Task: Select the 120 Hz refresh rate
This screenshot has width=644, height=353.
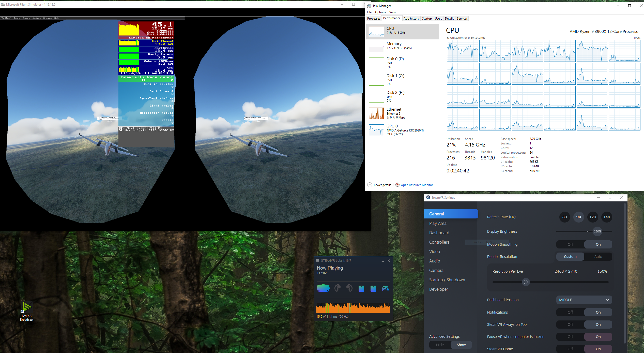Action: coord(592,217)
